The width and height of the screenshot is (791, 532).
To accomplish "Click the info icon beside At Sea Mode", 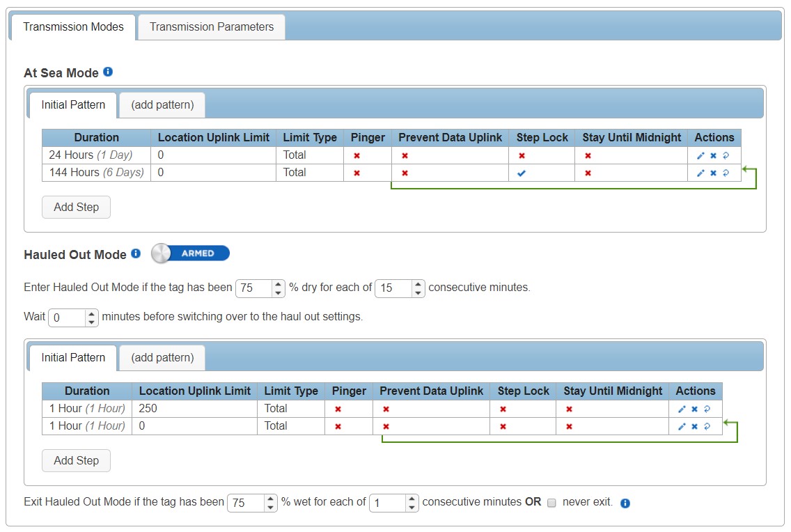I will (108, 72).
